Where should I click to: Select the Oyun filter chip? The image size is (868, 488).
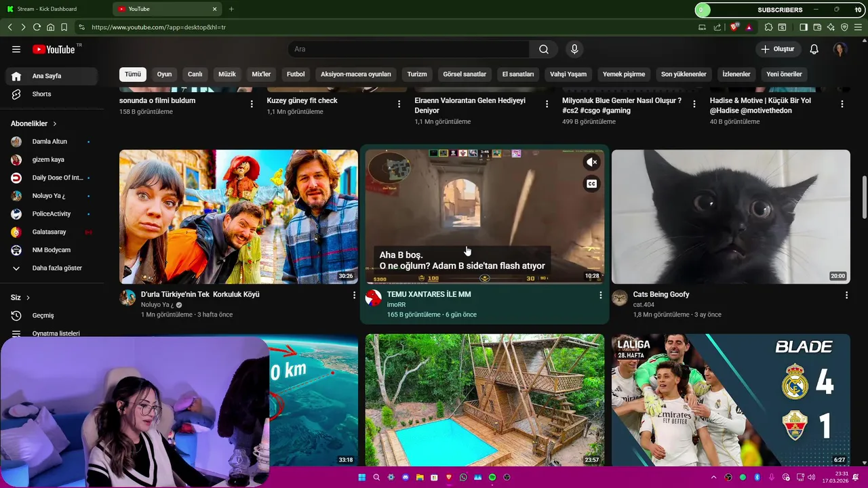pyautogui.click(x=164, y=74)
